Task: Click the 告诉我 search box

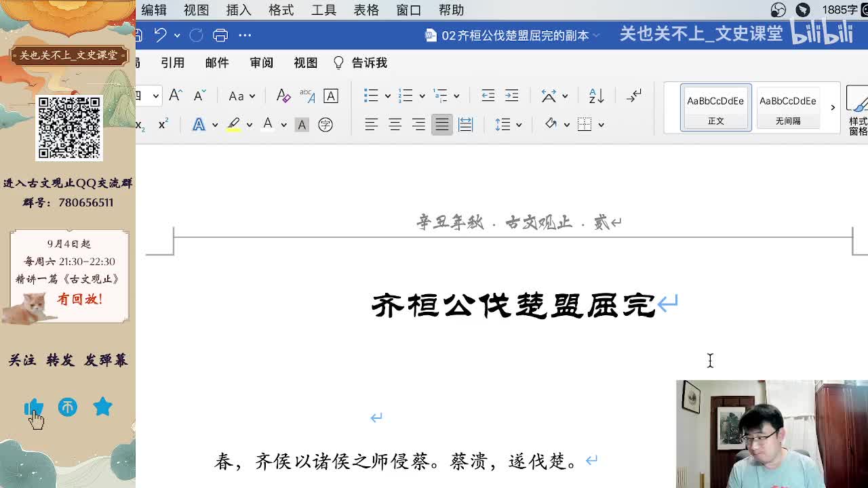Action: pyautogui.click(x=361, y=62)
